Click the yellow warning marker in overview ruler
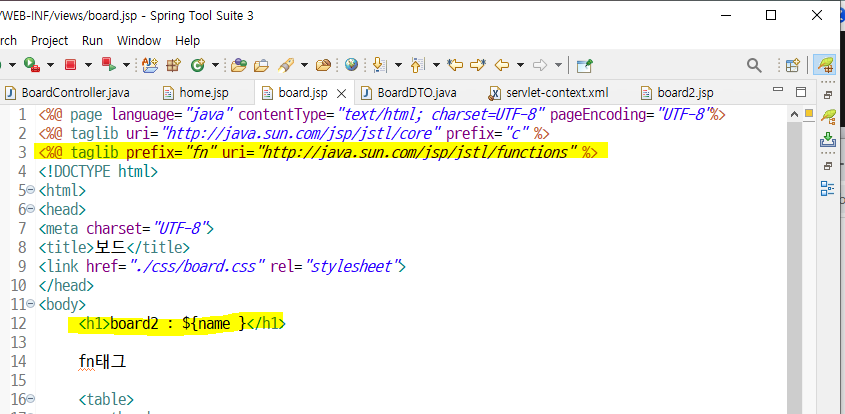Screen dimensions: 845x414 click(808, 113)
